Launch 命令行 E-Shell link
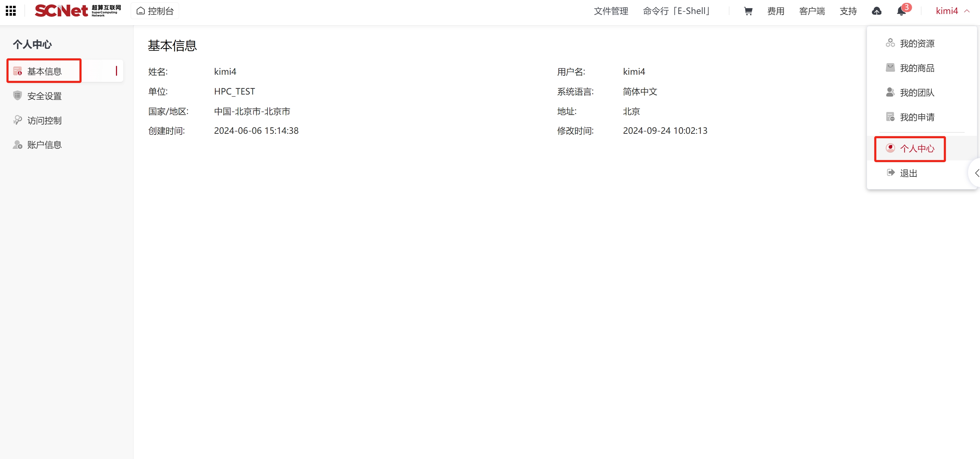The height and width of the screenshot is (459, 980). 676,11
